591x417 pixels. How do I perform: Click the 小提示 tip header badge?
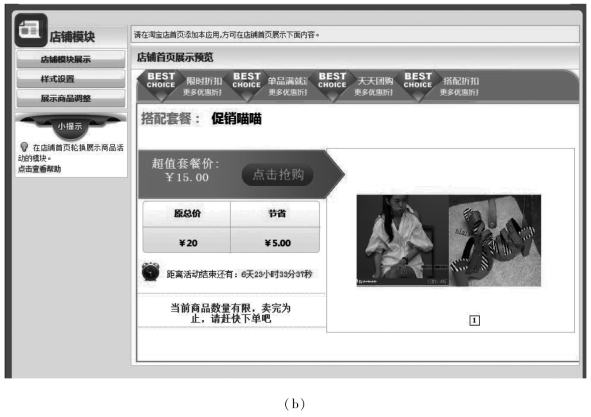click(70, 127)
